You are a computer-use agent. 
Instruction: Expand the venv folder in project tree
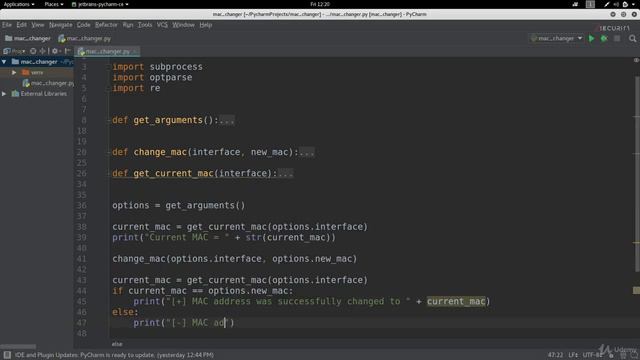pos(14,72)
